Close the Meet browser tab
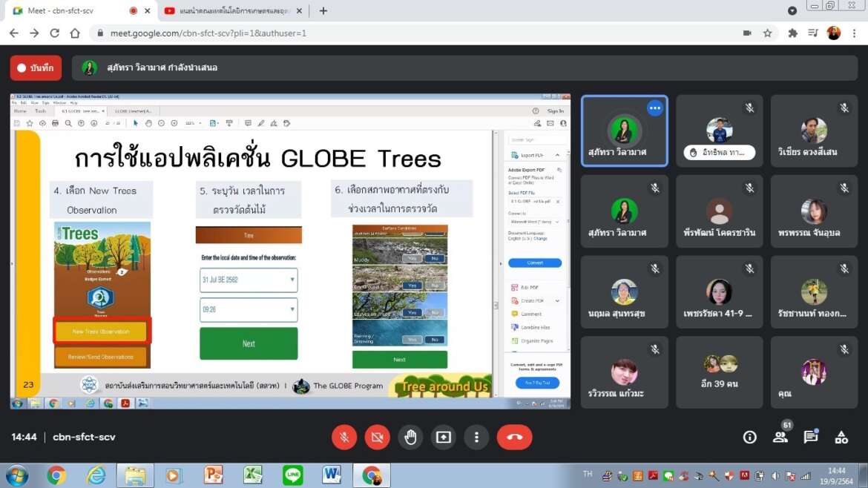The width and height of the screenshot is (868, 488). (147, 10)
